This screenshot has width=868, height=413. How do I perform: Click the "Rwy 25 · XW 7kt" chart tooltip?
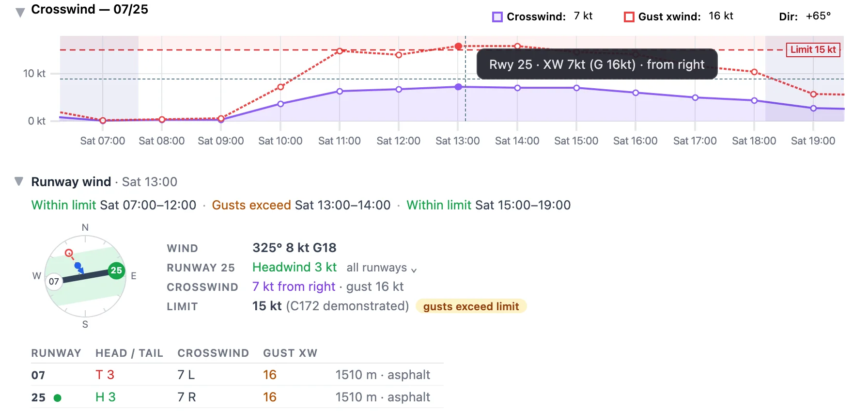tap(597, 64)
